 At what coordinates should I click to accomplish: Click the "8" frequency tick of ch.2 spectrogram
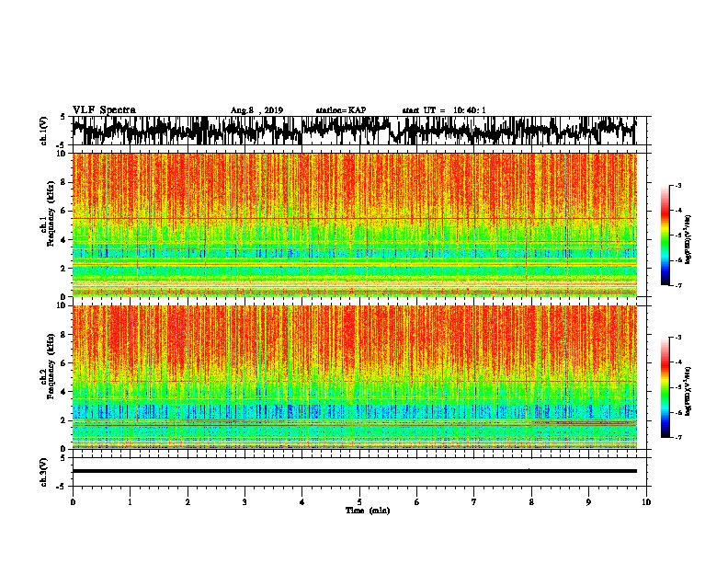click(x=65, y=335)
